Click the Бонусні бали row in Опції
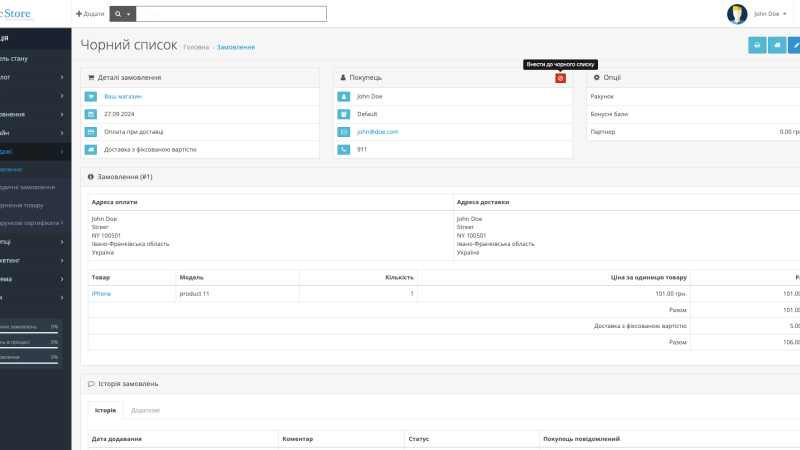The height and width of the screenshot is (450, 800). 693,114
